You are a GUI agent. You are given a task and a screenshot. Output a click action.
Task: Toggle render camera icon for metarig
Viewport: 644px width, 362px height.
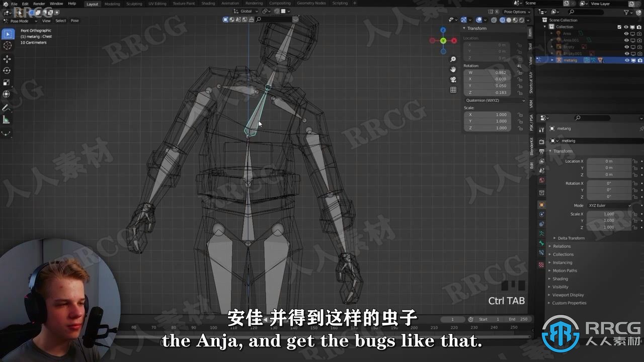(x=639, y=60)
